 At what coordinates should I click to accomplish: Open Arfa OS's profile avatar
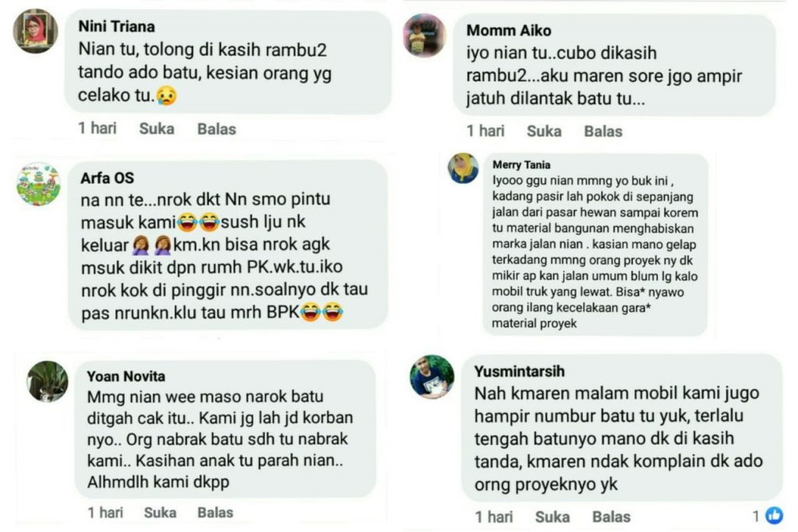click(x=39, y=184)
